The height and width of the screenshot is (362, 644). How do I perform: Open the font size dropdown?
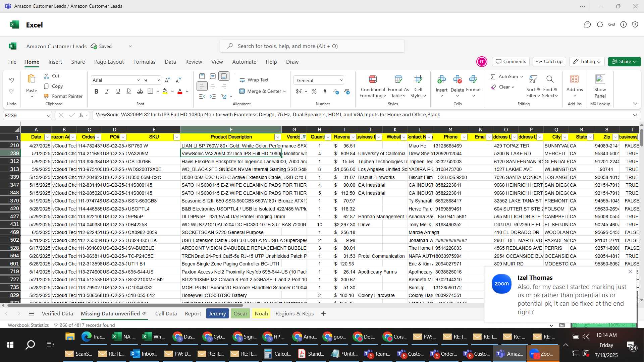click(158, 80)
